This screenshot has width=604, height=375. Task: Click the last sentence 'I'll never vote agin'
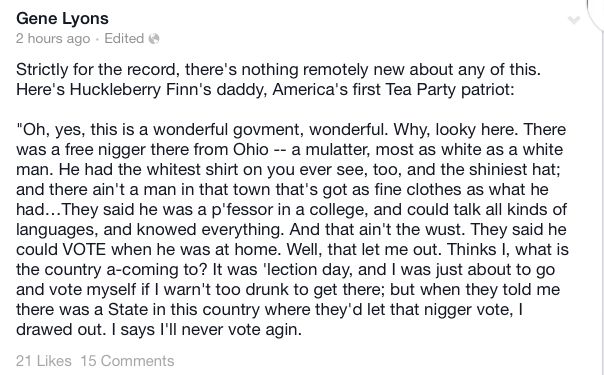[x=230, y=330]
